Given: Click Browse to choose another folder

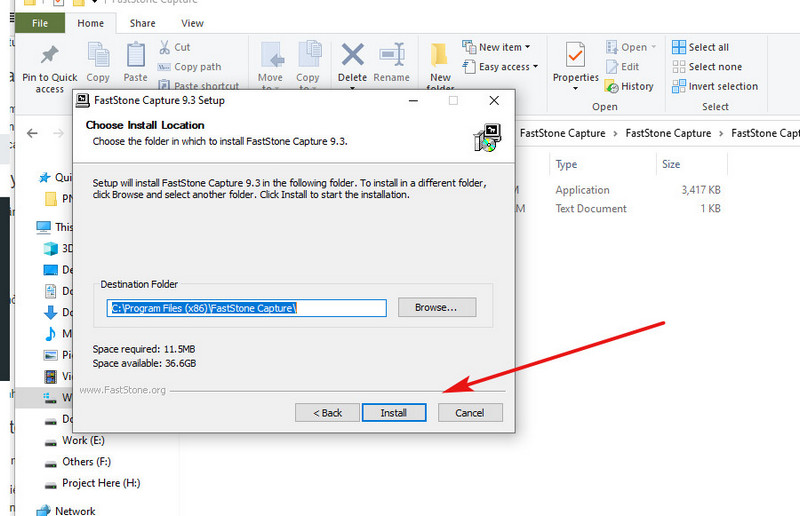Looking at the screenshot, I should pyautogui.click(x=437, y=307).
